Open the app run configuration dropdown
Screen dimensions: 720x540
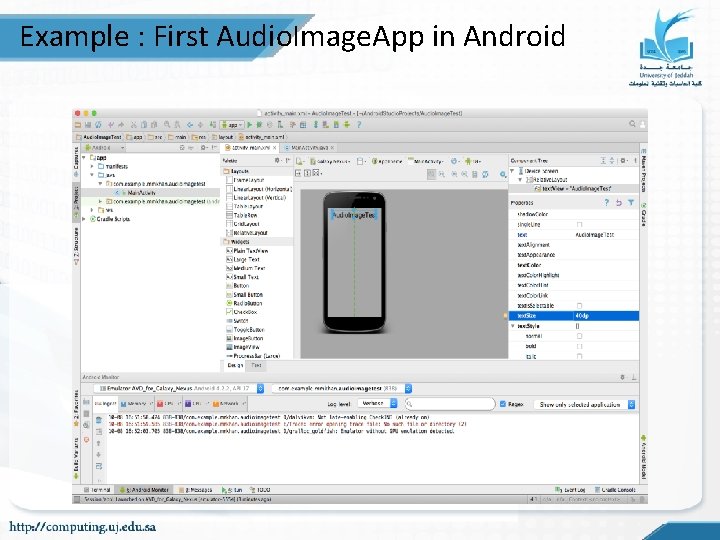(x=232, y=124)
